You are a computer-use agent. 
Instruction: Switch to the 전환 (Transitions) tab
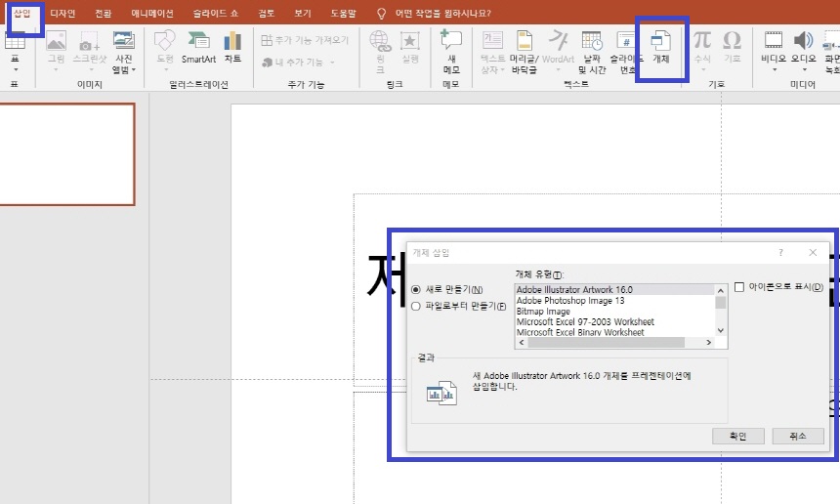click(103, 13)
